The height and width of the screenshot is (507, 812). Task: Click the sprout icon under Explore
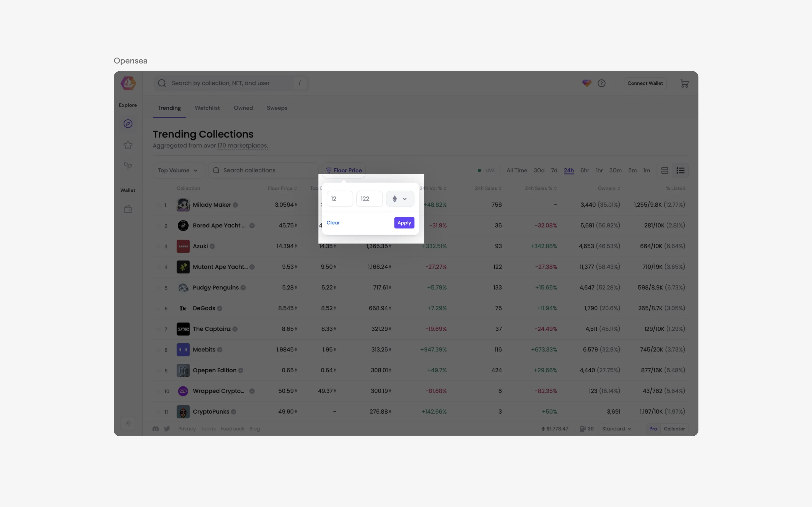pos(128,166)
